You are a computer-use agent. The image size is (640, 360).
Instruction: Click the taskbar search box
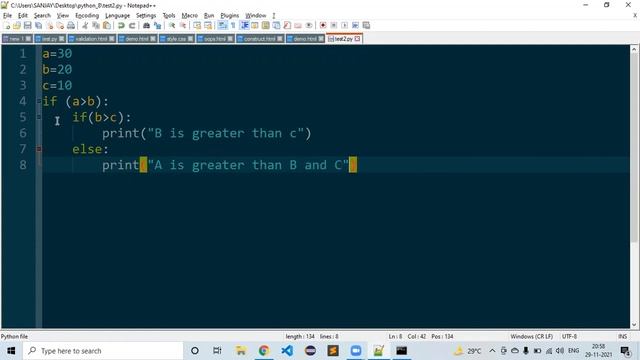[103, 351]
